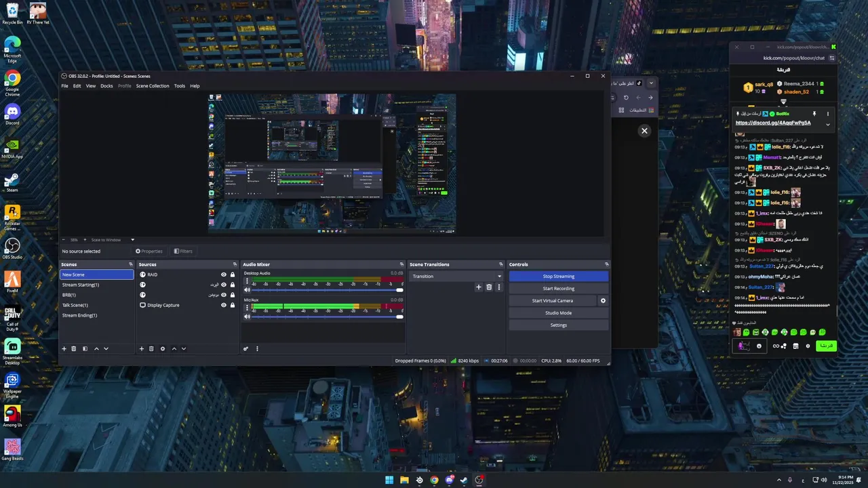Image resolution: width=868 pixels, height=488 pixels.
Task: Hide the Display Capture source eye icon
Action: coord(224,305)
